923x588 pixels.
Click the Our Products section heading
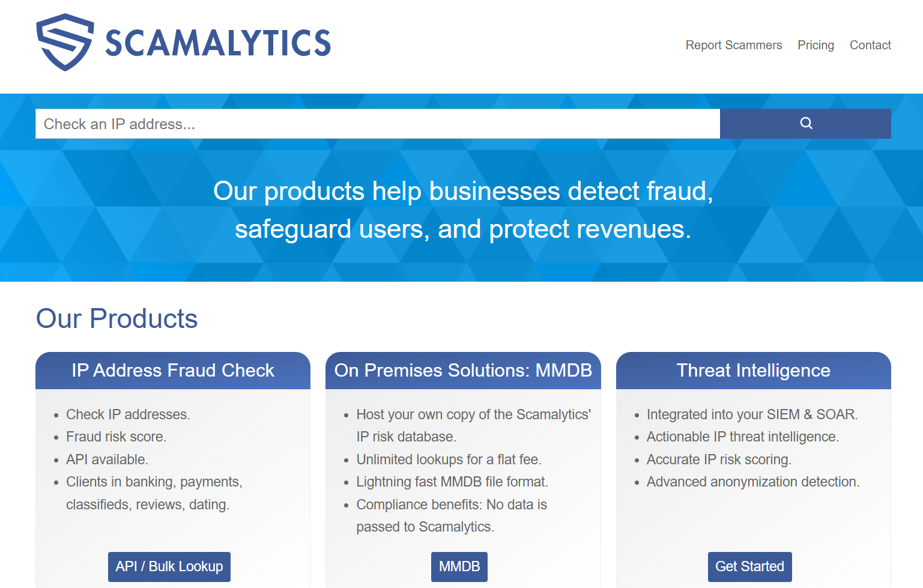coord(117,319)
